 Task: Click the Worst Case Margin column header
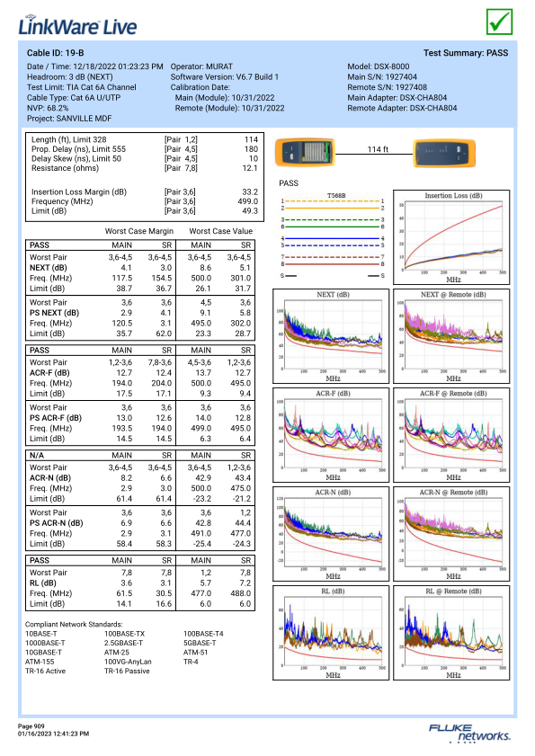coord(139,231)
